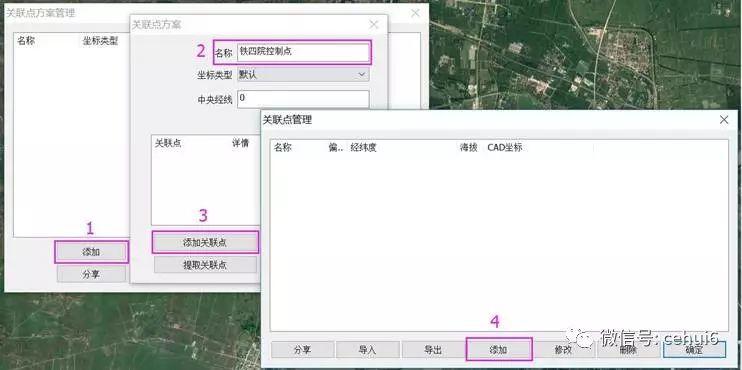This screenshot has height=370, width=742.
Task: Click 坐标类型 column header in 关联点方案管理 window
Action: (100, 41)
